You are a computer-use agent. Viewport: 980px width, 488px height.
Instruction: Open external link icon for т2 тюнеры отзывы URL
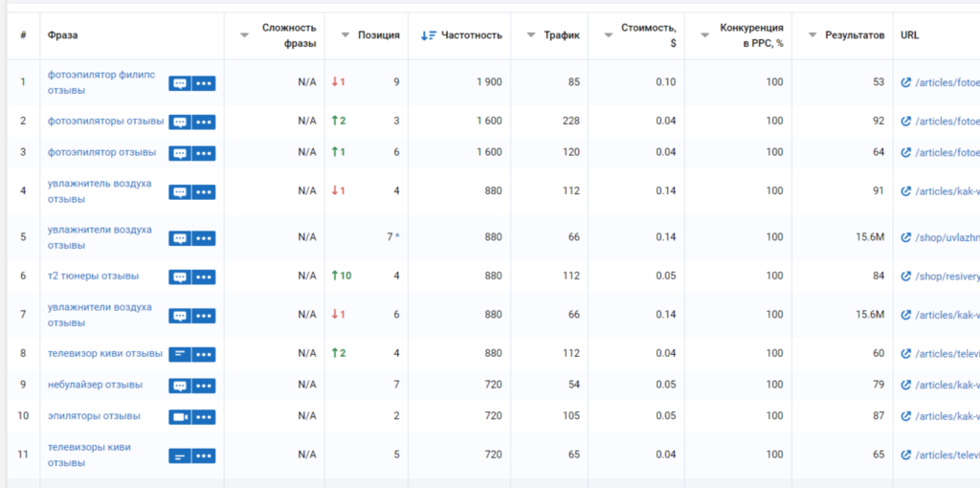tap(906, 277)
